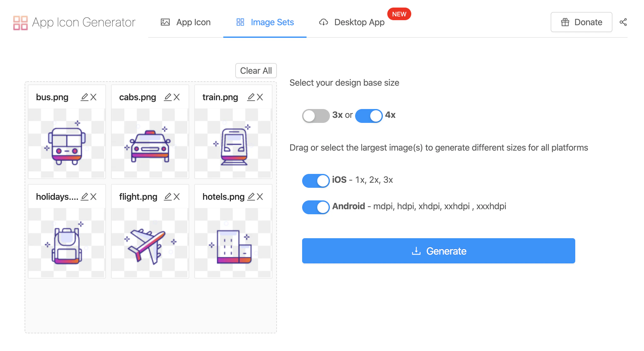Turn off the iOS platform toggle

(x=316, y=181)
